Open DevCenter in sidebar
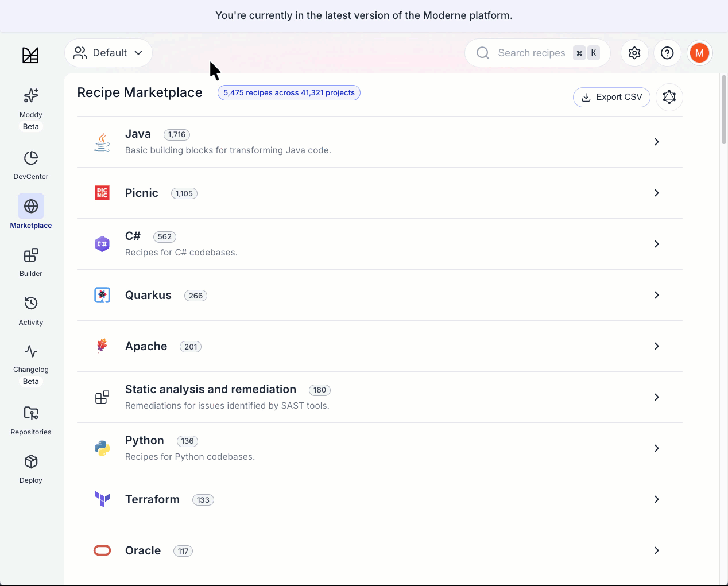The image size is (728, 586). click(x=31, y=165)
